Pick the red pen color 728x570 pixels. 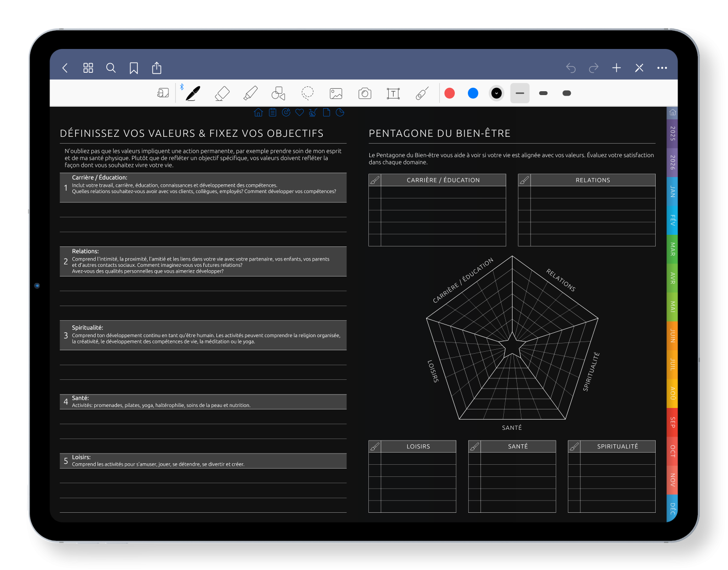pyautogui.click(x=449, y=93)
